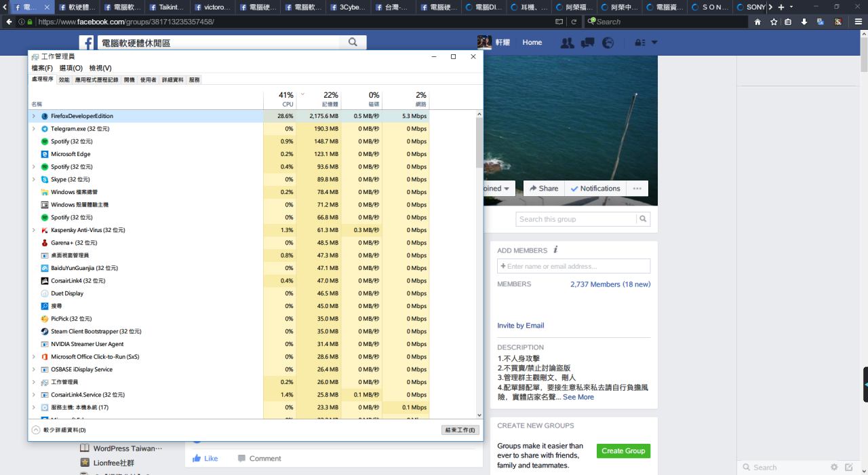Screen dimensions: 868x475
Task: Open Facebook notifications globe icon
Action: pos(608,43)
